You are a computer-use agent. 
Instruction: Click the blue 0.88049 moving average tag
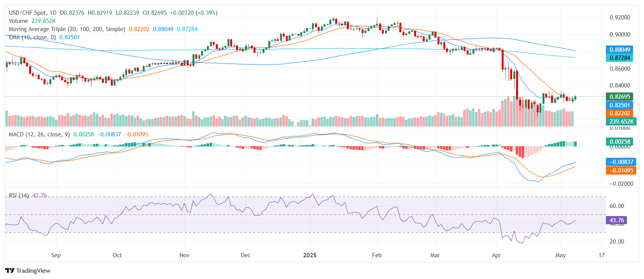619,50
